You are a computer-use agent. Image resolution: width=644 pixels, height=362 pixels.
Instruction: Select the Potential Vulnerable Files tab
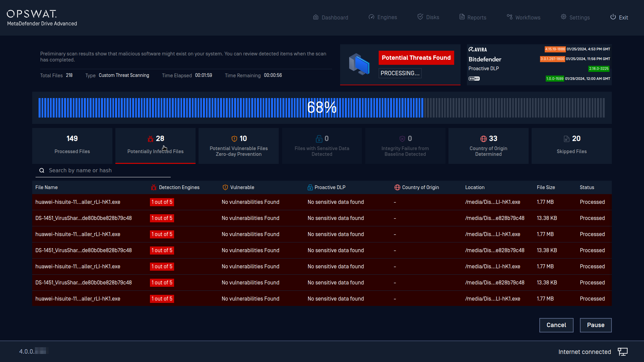[x=238, y=146]
